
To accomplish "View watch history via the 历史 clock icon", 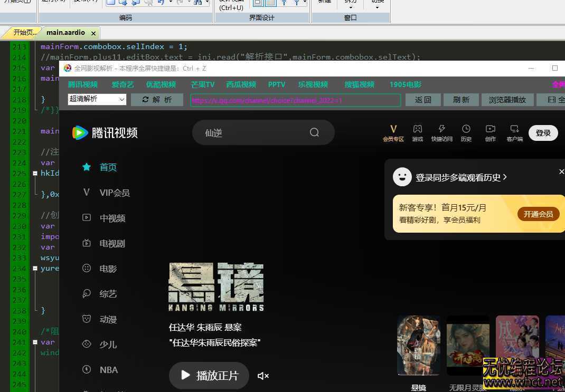I will [466, 128].
